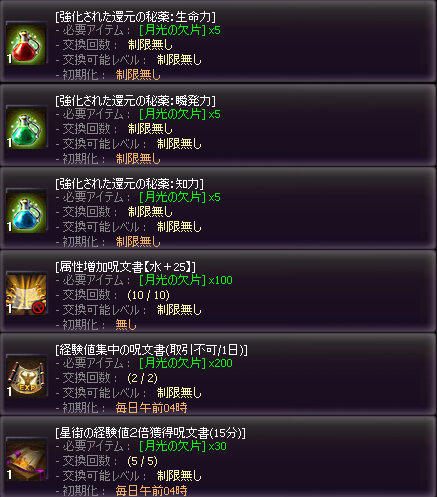Click the water +25 attribute scroll icon
Image resolution: width=437 pixels, height=497 pixels.
coord(26,294)
